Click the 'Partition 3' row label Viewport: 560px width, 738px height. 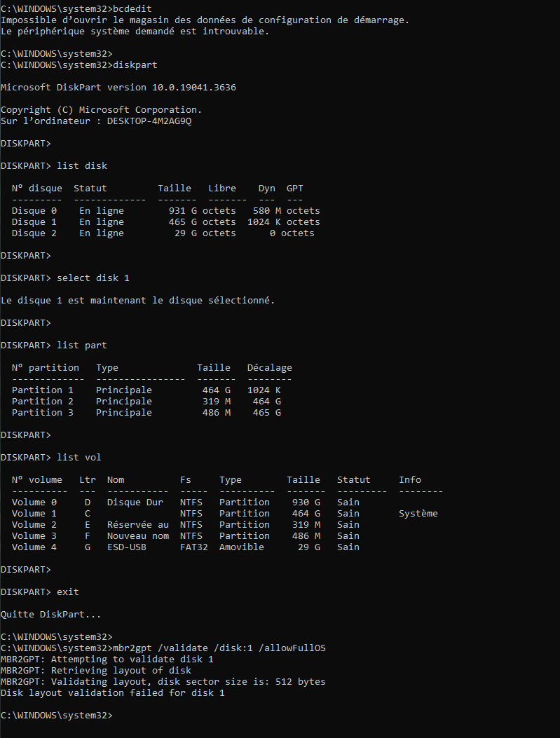(43, 413)
